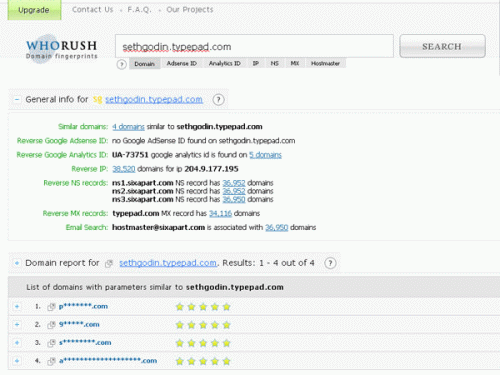Viewport: 500px width, 375px height.
Task: Click IP address 204.9.177.195 text
Action: pos(211,169)
